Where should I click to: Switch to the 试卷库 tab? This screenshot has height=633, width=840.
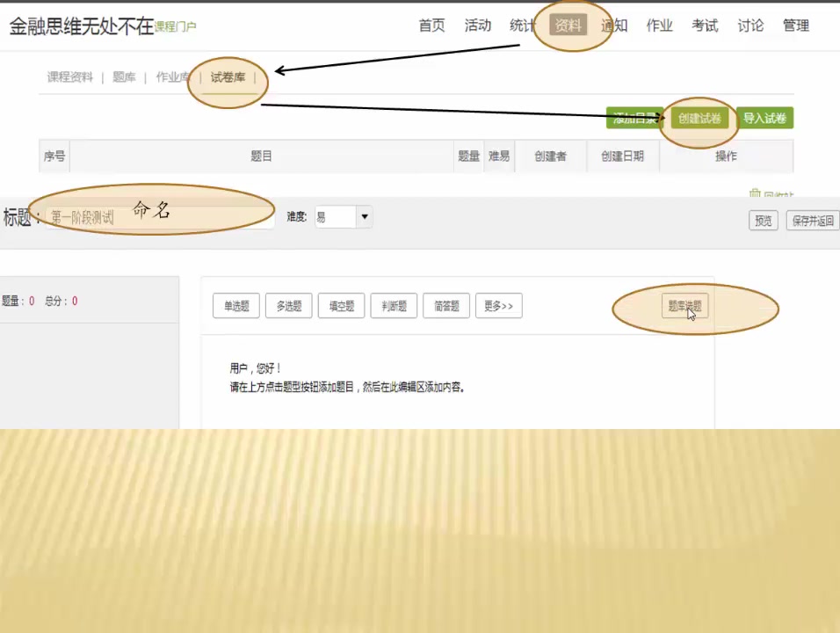(x=227, y=77)
